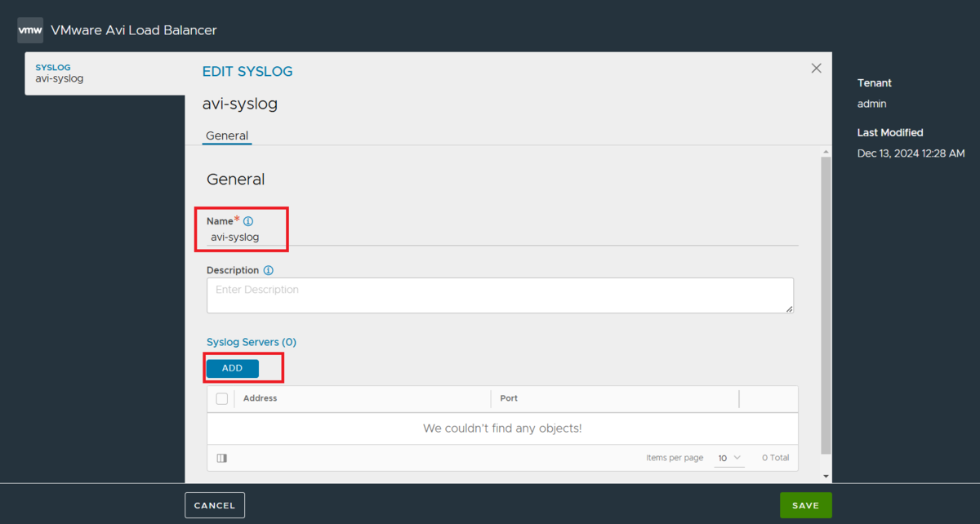Open the Items per page dropdown
This screenshot has width=980, height=524.
point(730,459)
